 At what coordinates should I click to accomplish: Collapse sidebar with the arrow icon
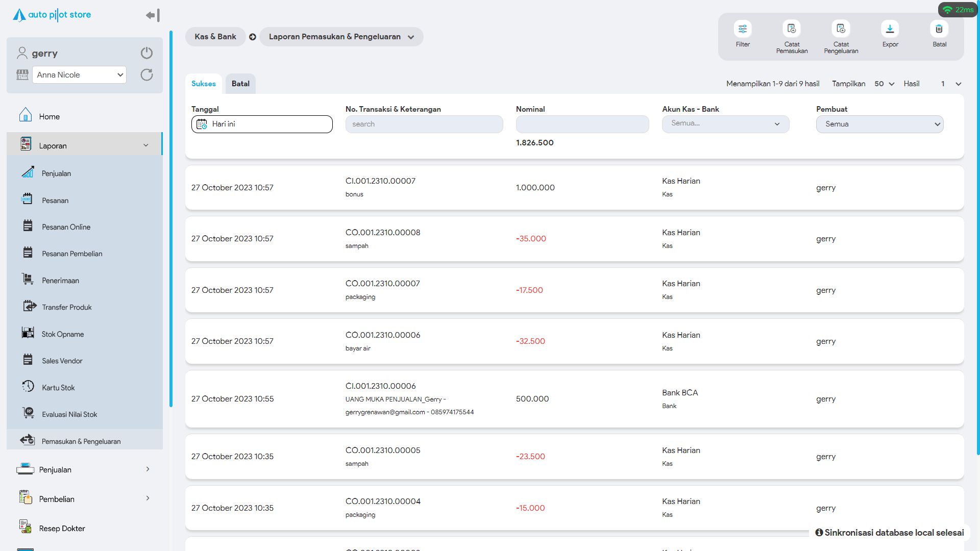[x=153, y=15]
